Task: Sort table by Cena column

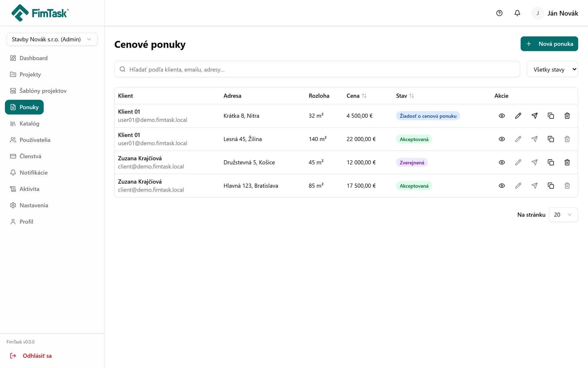Action: pos(357,96)
